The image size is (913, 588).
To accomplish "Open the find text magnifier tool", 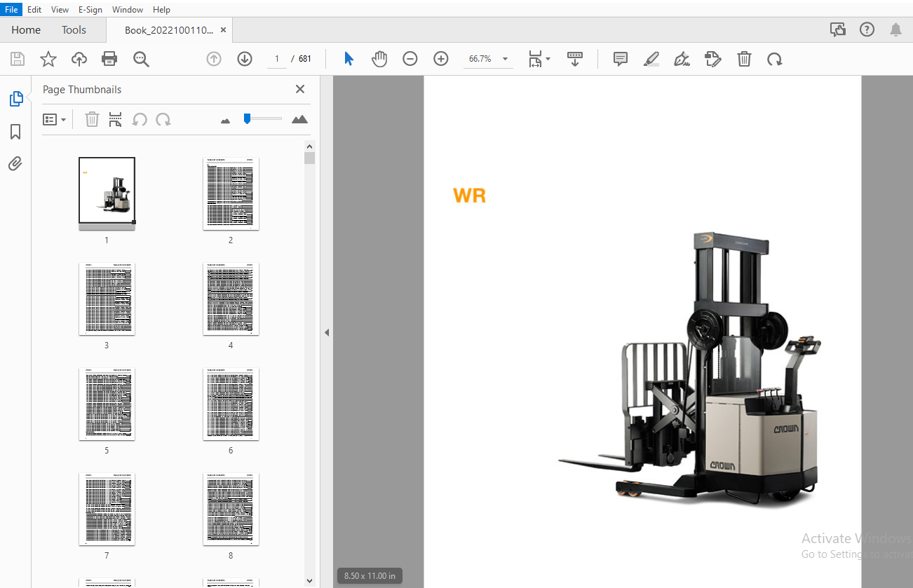I will point(141,59).
